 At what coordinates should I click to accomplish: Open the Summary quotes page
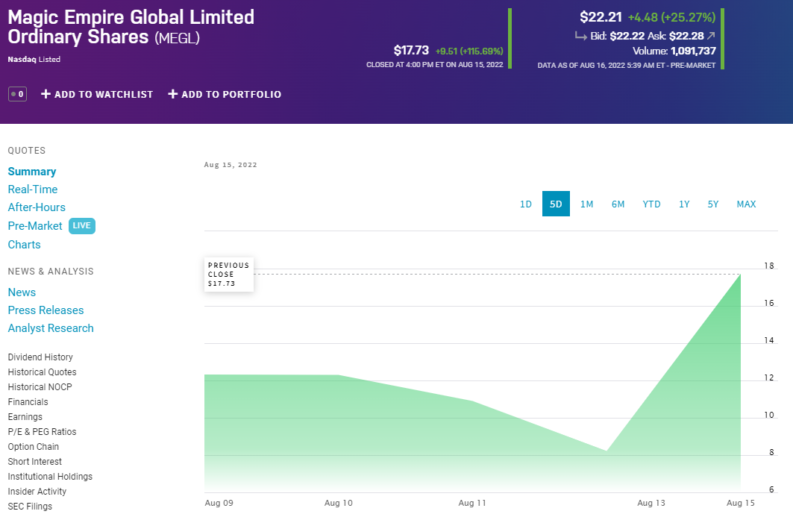point(32,171)
